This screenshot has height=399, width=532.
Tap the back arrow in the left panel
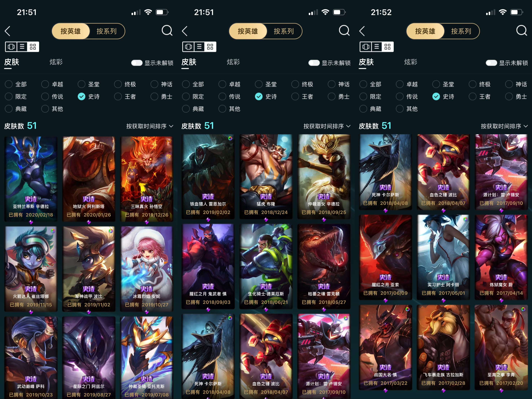(7, 31)
